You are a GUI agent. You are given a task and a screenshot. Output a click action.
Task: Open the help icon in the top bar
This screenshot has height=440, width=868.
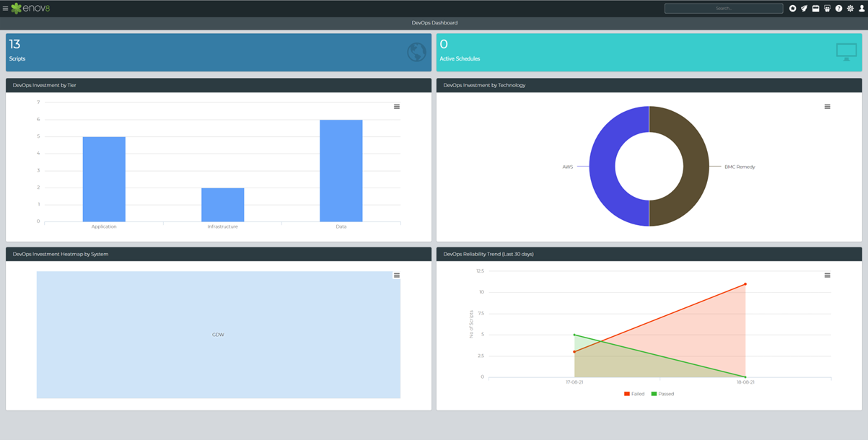pyautogui.click(x=839, y=8)
